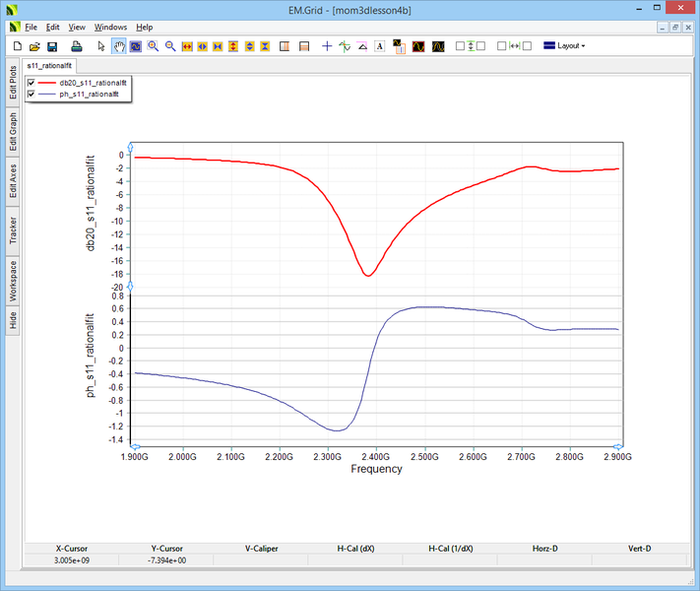Click the New document icon
Image resolution: width=700 pixels, height=591 pixels.
pos(18,46)
